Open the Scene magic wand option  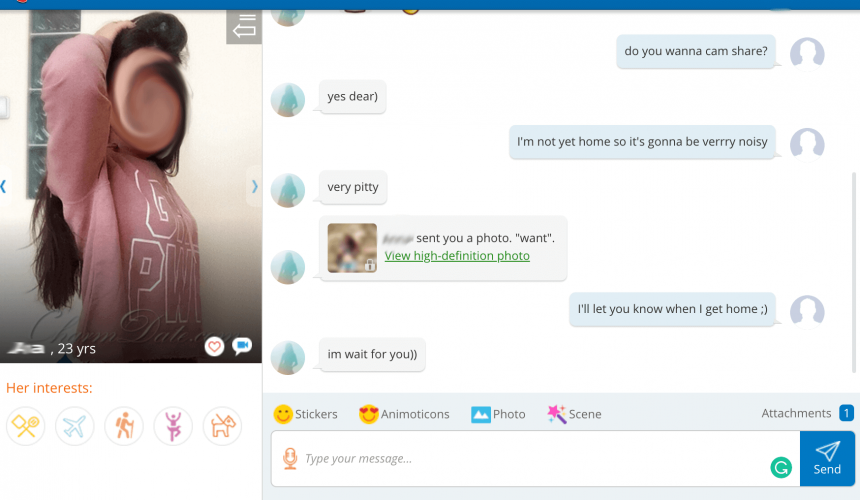(574, 414)
